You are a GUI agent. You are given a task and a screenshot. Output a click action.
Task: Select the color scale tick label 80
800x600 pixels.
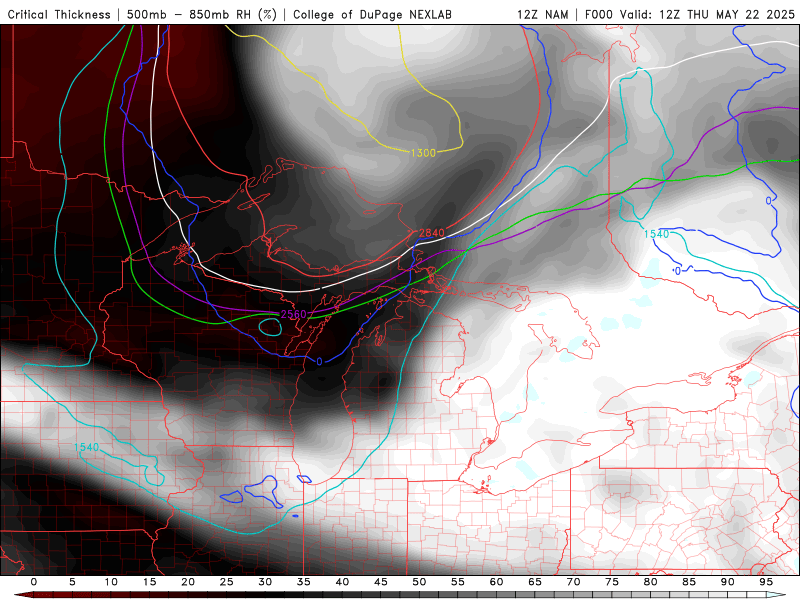pyautogui.click(x=650, y=582)
